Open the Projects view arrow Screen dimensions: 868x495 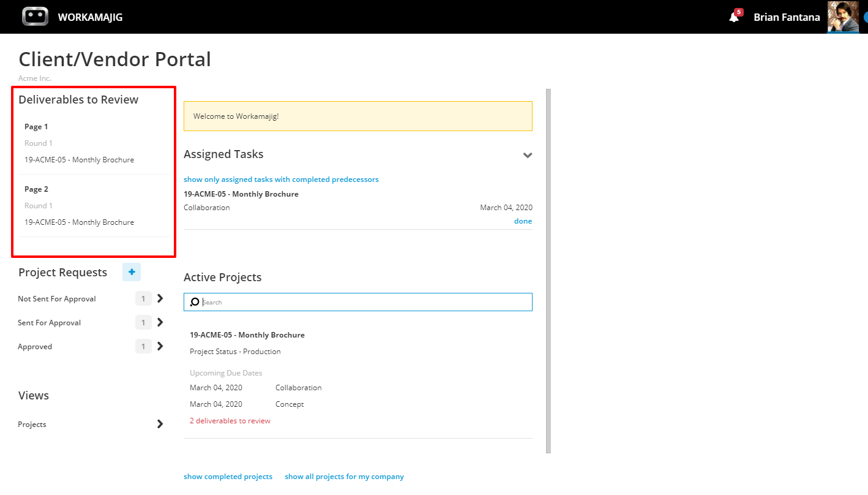[160, 424]
